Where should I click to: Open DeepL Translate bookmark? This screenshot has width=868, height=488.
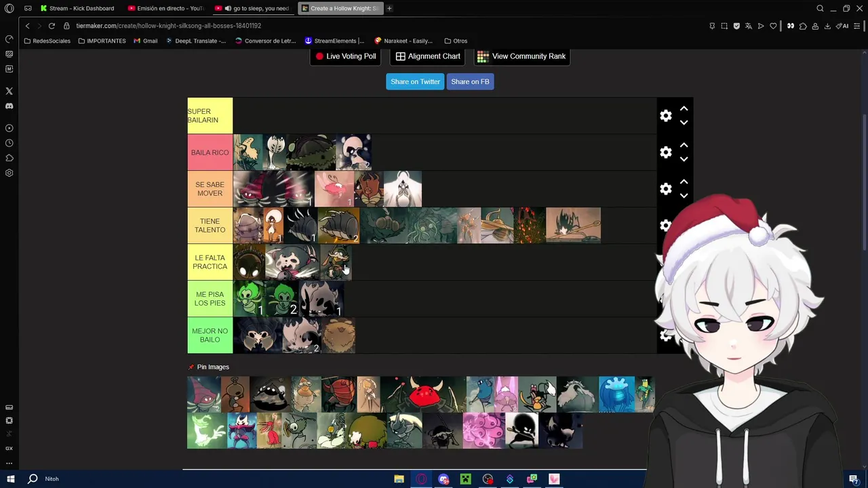195,41
